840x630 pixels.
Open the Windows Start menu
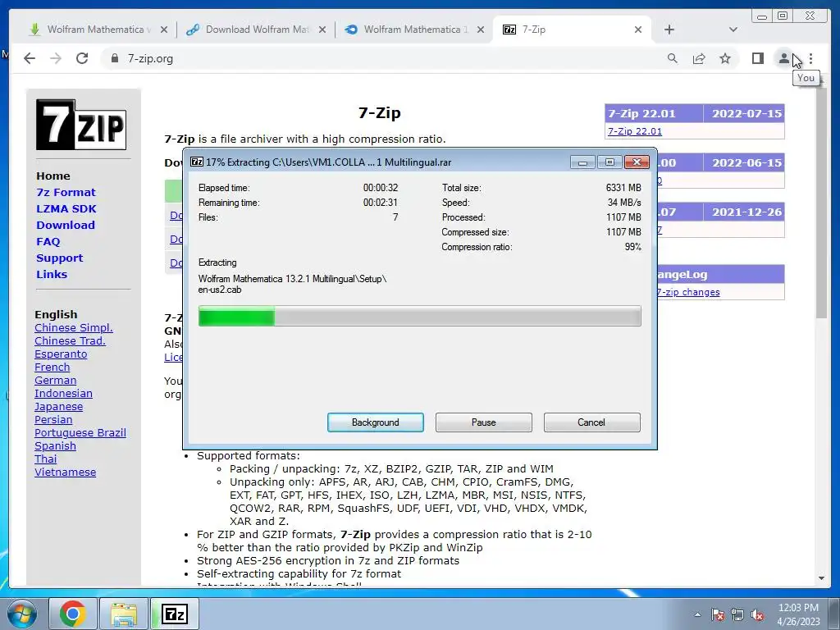tap(21, 614)
